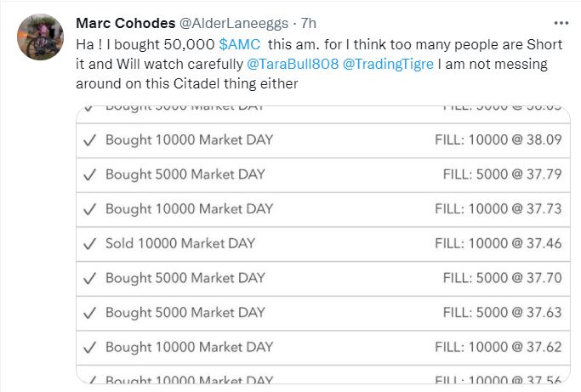Click checkmark beside Bought 5000 at 37.63
This screenshot has width=581, height=392.
point(90,312)
